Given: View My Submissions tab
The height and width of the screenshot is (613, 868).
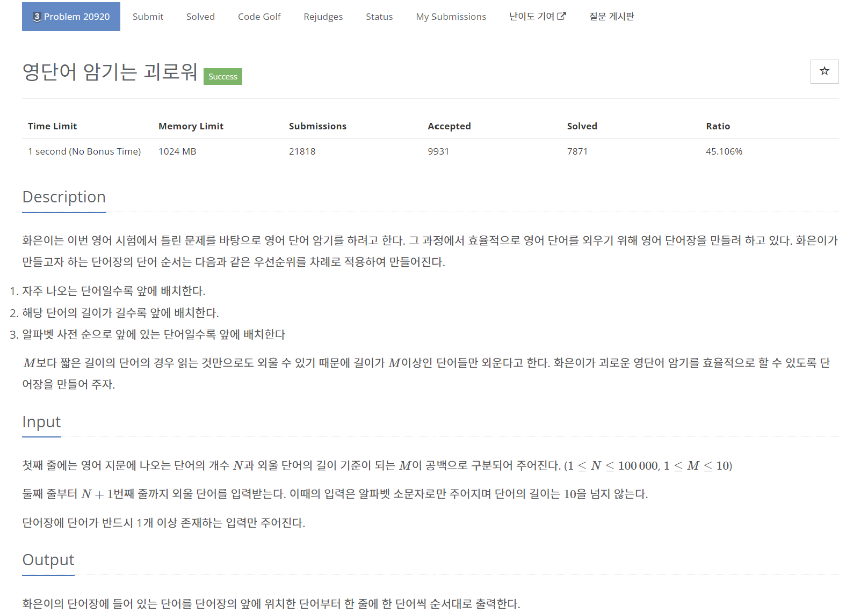Looking at the screenshot, I should [x=451, y=17].
